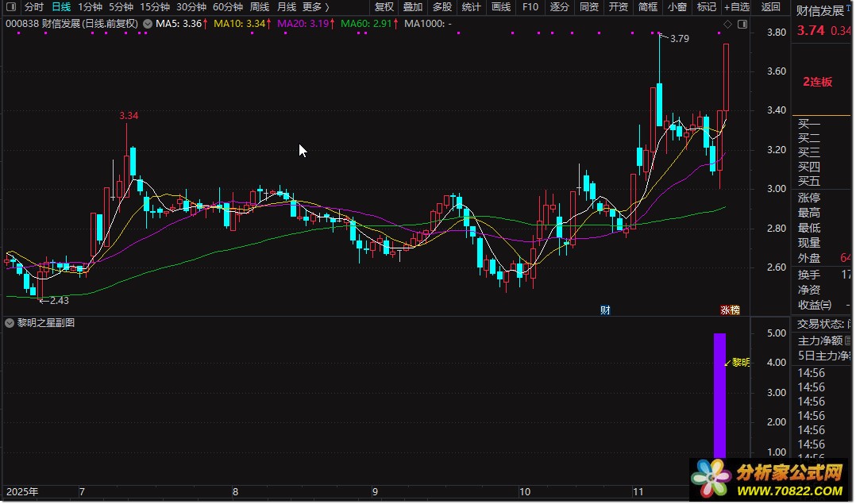
Task: Toggle 复权 price adjustment
Action: [384, 7]
